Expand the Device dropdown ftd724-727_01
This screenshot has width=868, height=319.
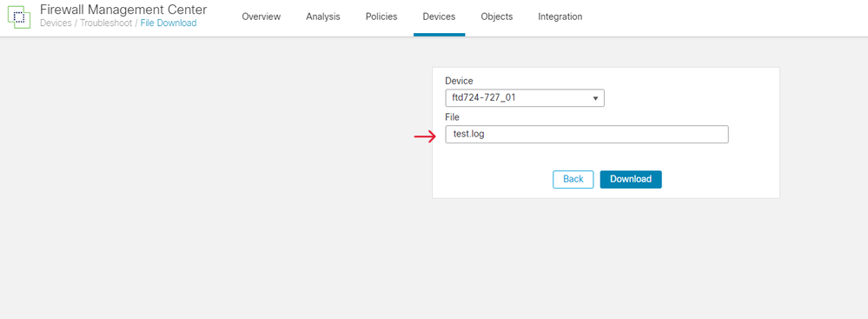525,98
